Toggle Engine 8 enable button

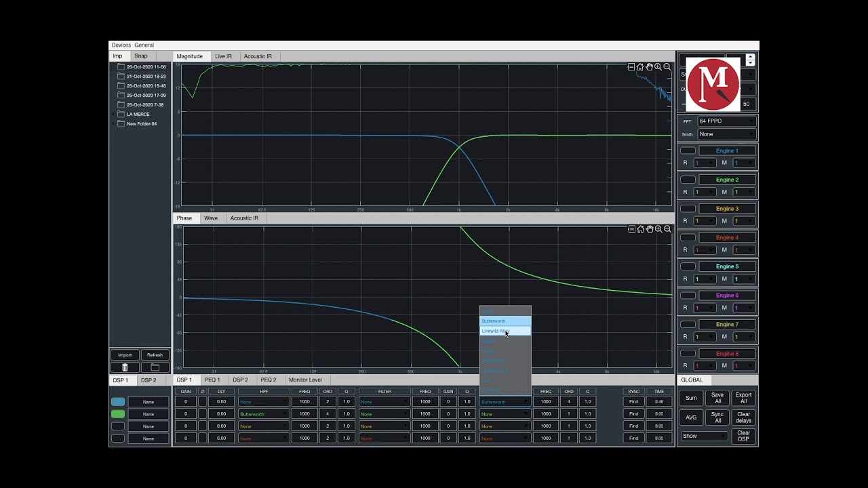[x=688, y=353]
